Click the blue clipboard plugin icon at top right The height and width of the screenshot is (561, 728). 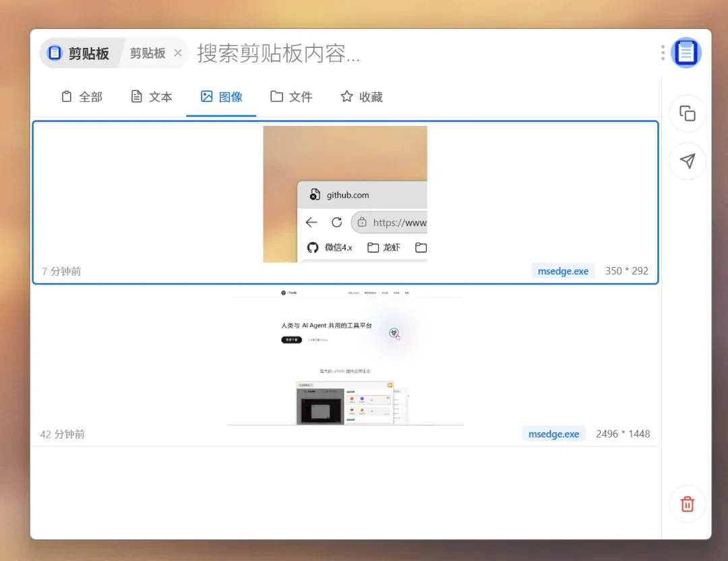[686, 53]
